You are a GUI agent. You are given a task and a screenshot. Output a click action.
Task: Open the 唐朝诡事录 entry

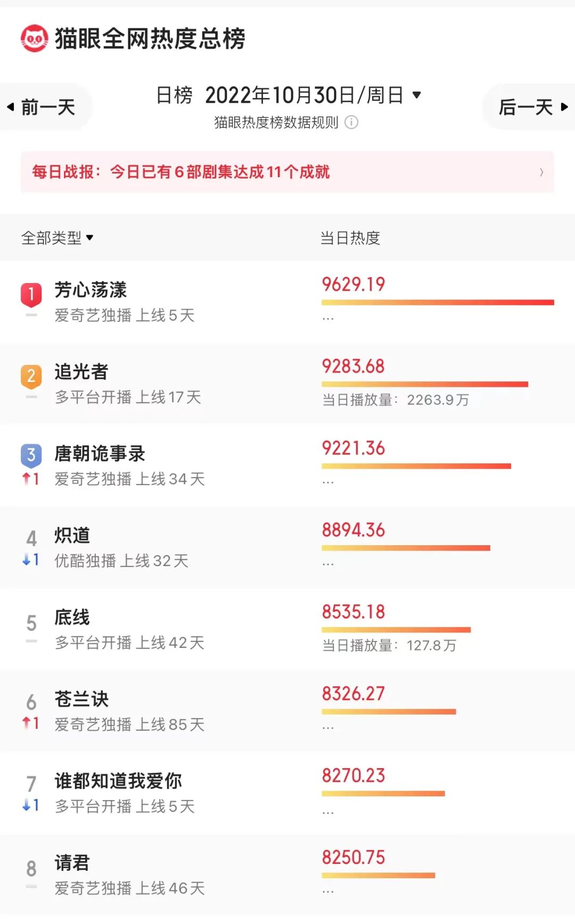click(x=100, y=454)
